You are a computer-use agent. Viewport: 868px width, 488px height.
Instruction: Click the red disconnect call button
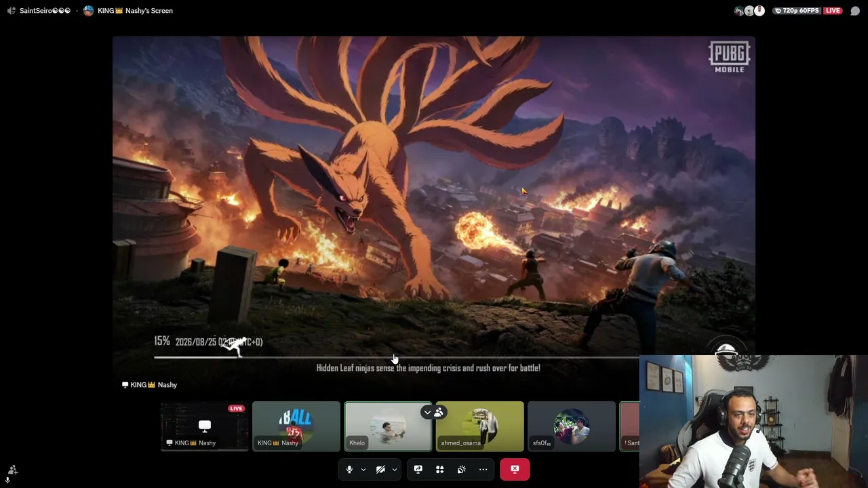point(515,469)
